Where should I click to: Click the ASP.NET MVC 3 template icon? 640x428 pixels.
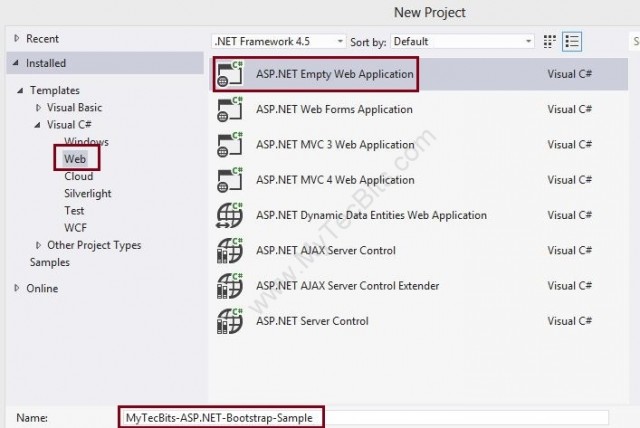click(x=231, y=145)
